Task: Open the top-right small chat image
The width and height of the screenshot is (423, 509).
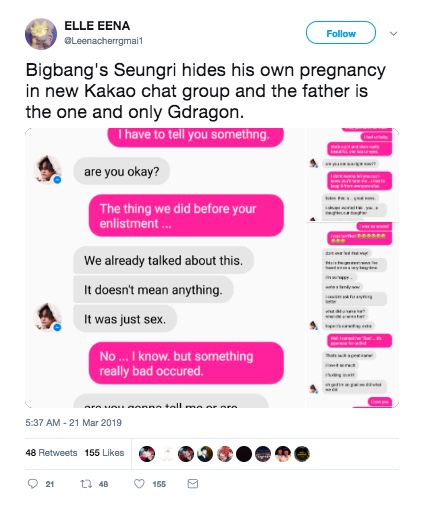Action: click(x=352, y=175)
